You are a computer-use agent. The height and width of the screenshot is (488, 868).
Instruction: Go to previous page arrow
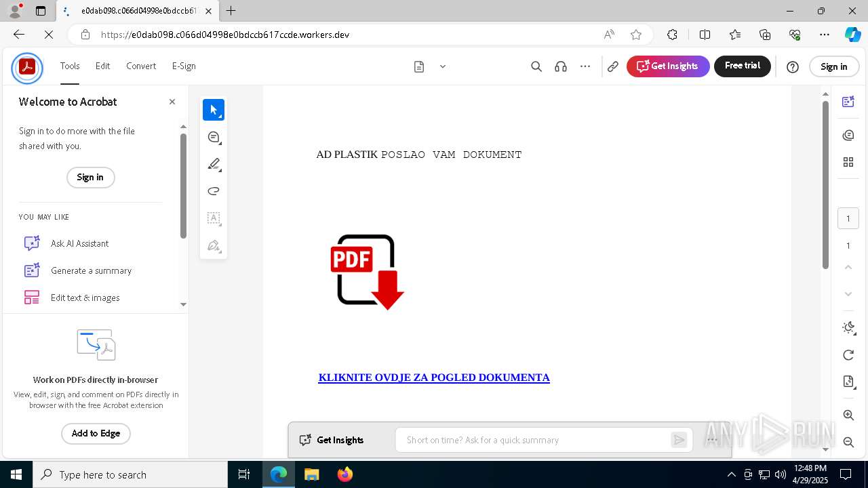tap(848, 267)
